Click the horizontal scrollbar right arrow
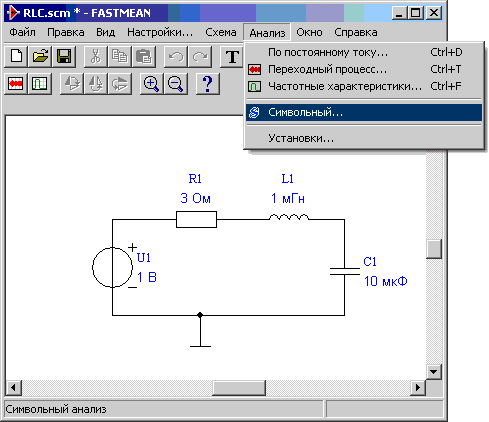This screenshot has height=422, width=489. (418, 388)
